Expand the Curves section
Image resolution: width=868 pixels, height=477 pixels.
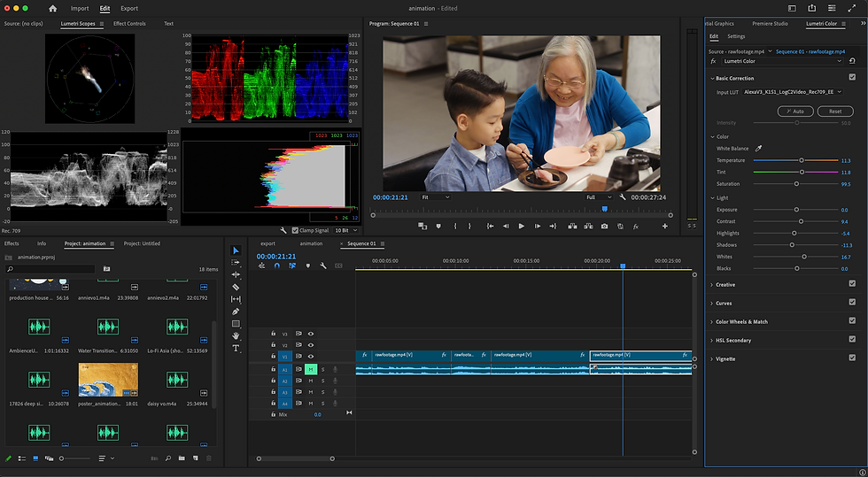click(x=712, y=304)
